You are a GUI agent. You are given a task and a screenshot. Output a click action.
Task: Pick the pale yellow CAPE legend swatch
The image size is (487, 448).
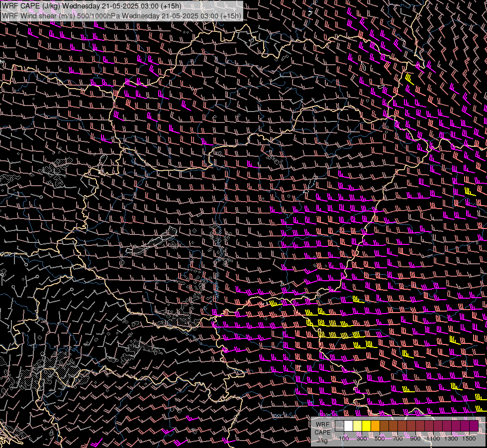pyautogui.click(x=358, y=426)
